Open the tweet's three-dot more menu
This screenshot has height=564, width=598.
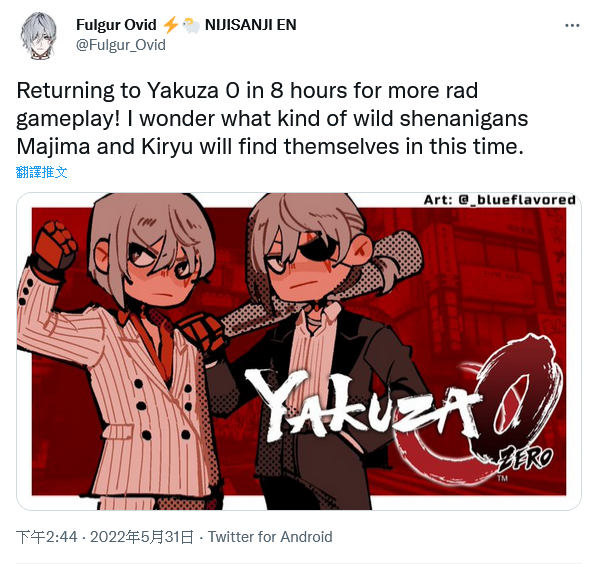pyautogui.click(x=572, y=26)
